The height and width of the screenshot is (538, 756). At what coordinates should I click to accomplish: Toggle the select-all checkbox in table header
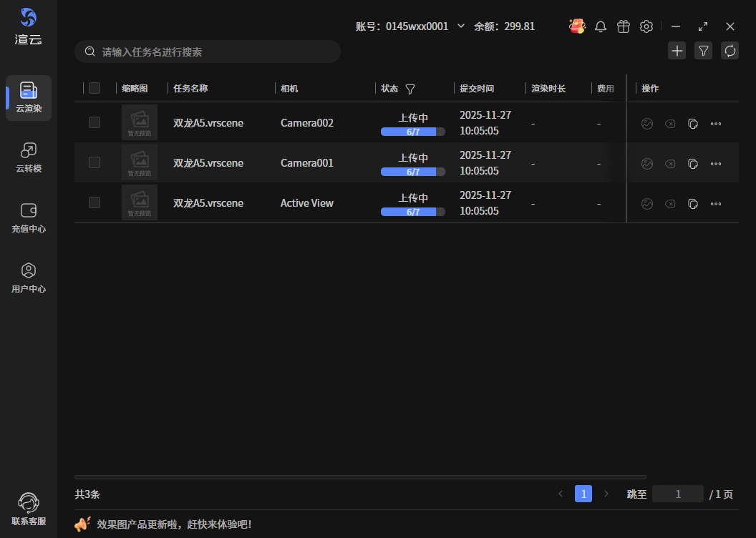94,88
